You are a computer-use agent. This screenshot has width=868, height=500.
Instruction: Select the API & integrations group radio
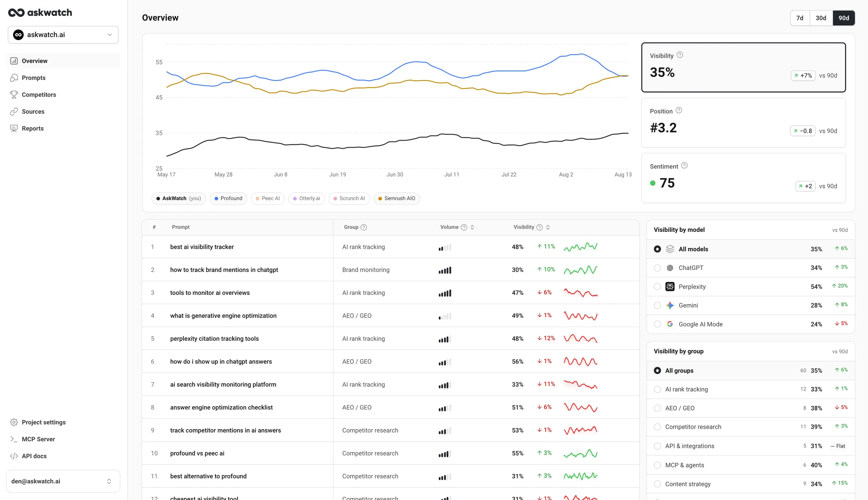[x=658, y=446]
